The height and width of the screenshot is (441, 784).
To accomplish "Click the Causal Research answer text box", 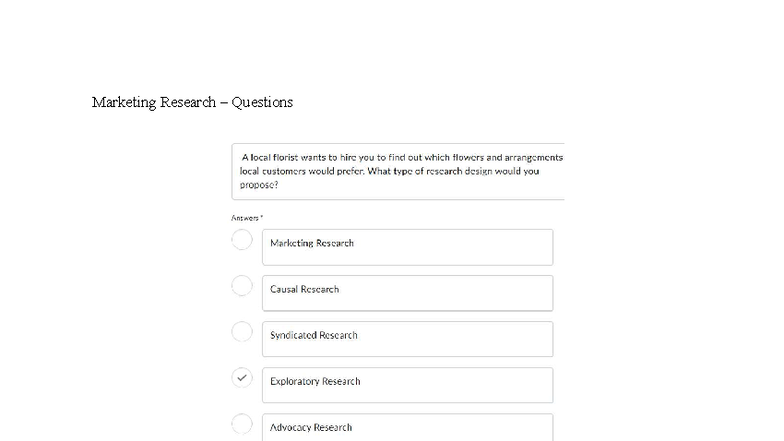I will tap(407, 293).
